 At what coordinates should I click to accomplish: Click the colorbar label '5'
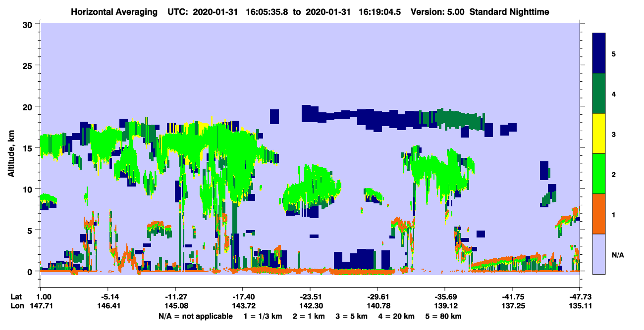[614, 53]
